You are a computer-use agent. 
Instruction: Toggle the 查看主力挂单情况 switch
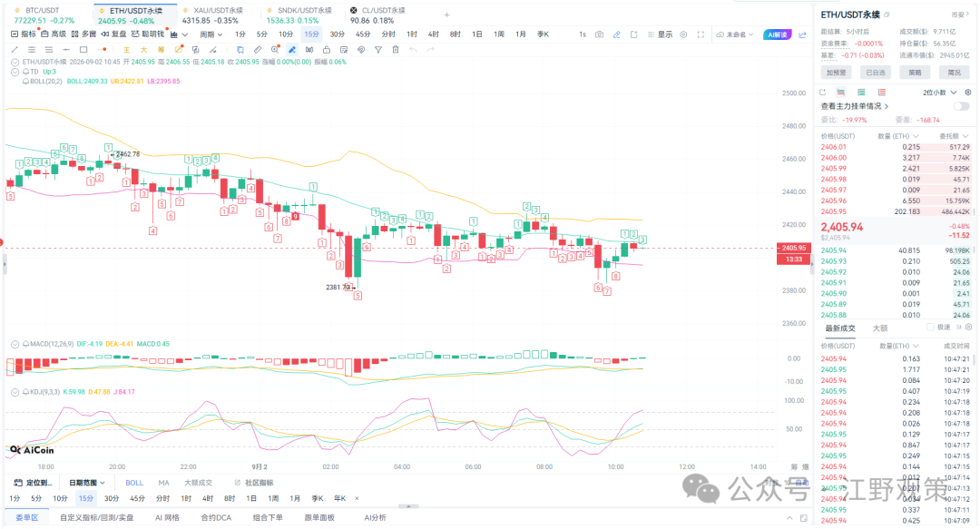pos(961,106)
